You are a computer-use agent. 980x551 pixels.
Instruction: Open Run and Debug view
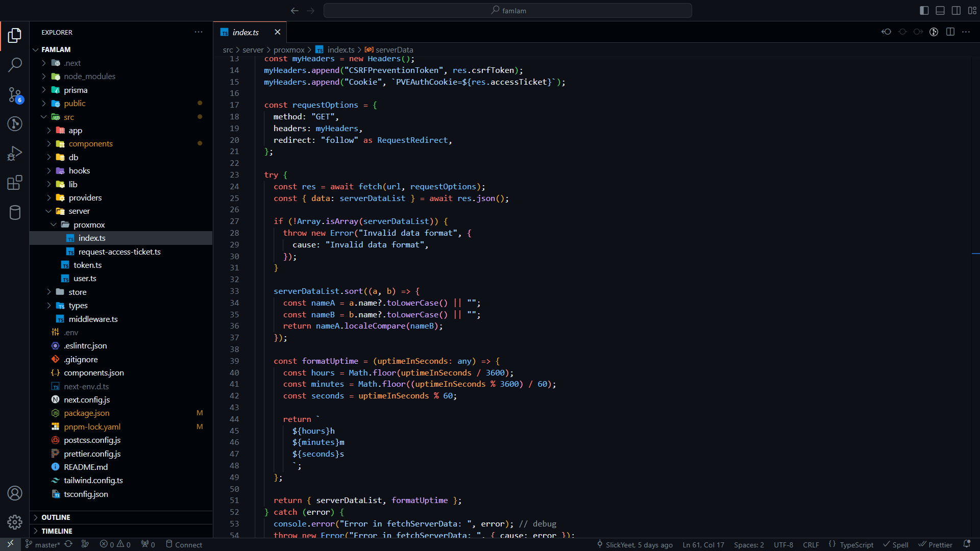[x=15, y=153]
